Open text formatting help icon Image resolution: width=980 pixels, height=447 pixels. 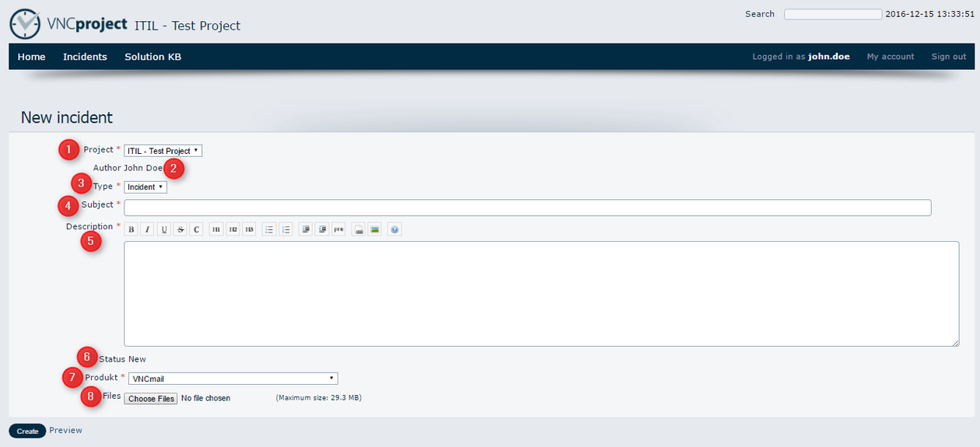pos(394,229)
